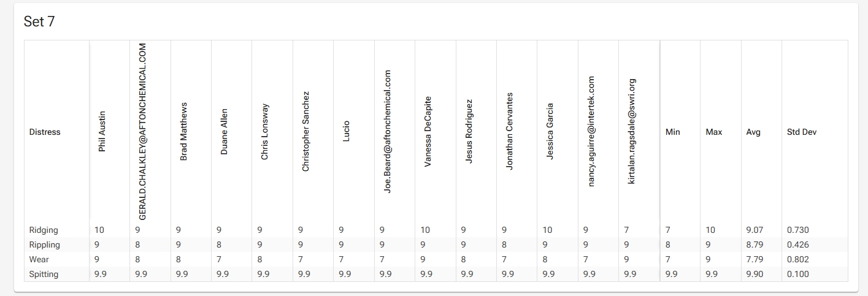Select the Chris Lonsway column header
The width and height of the screenshot is (868, 296).
pyautogui.click(x=264, y=132)
